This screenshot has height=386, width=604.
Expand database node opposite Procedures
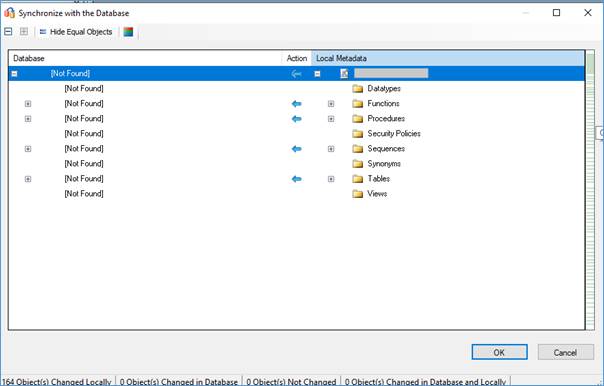[28, 119]
